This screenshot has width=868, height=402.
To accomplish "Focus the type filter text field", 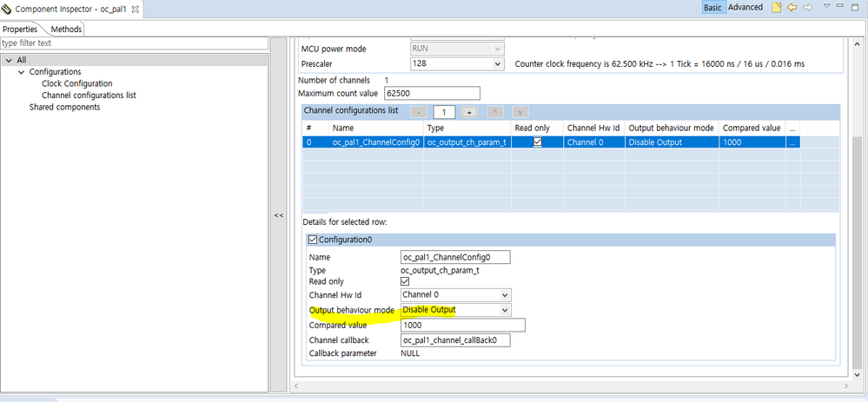I will [x=134, y=43].
